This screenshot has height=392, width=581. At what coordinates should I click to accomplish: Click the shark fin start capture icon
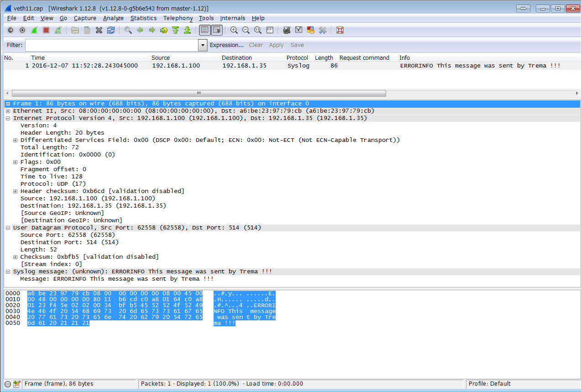34,31
